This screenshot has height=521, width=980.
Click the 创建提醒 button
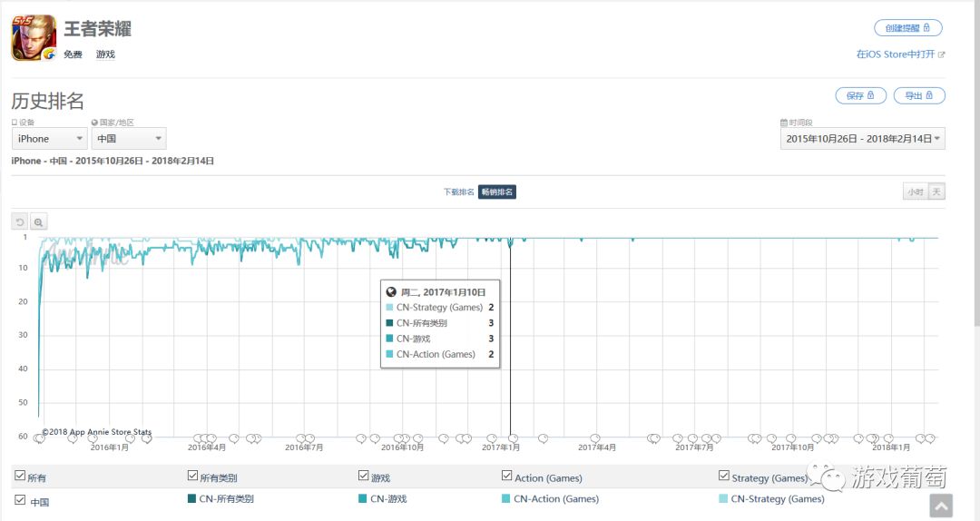(x=907, y=28)
